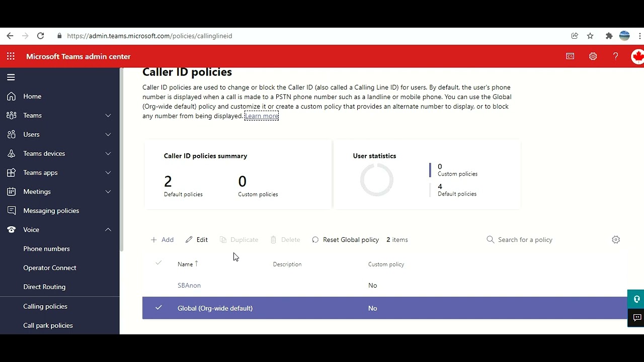Click the Teams icon in sidebar
Viewport: 644px width, 362px height.
(x=11, y=115)
